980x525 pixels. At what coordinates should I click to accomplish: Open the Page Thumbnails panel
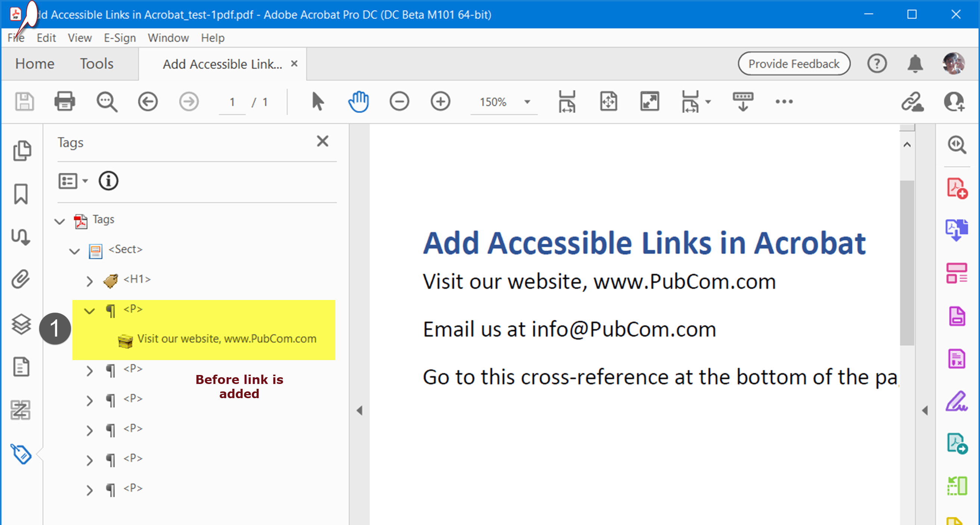click(x=22, y=150)
